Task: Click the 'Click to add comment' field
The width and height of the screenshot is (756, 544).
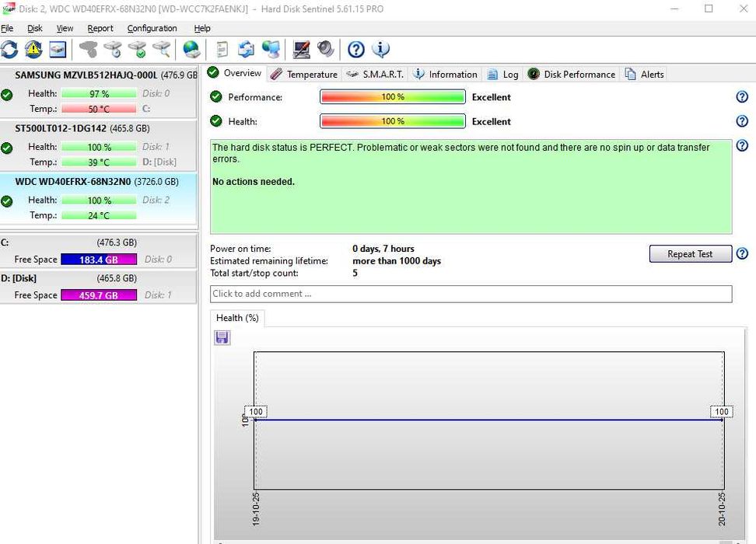Action: [x=471, y=294]
